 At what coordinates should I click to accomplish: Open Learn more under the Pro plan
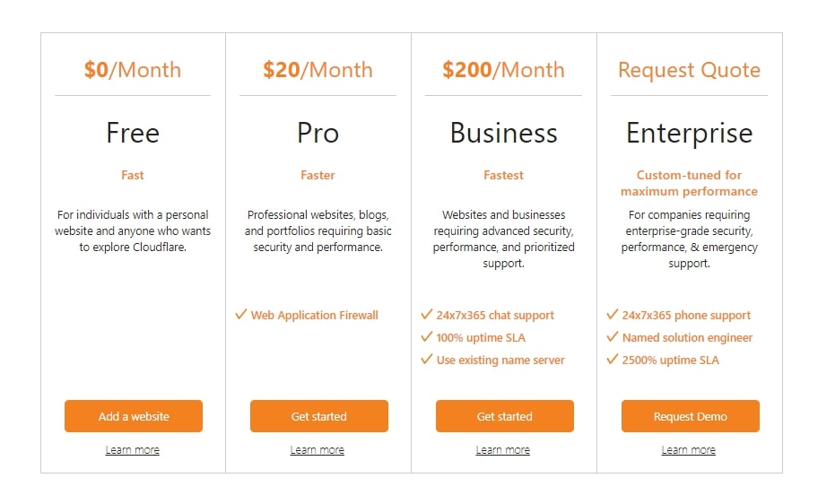[x=318, y=450]
